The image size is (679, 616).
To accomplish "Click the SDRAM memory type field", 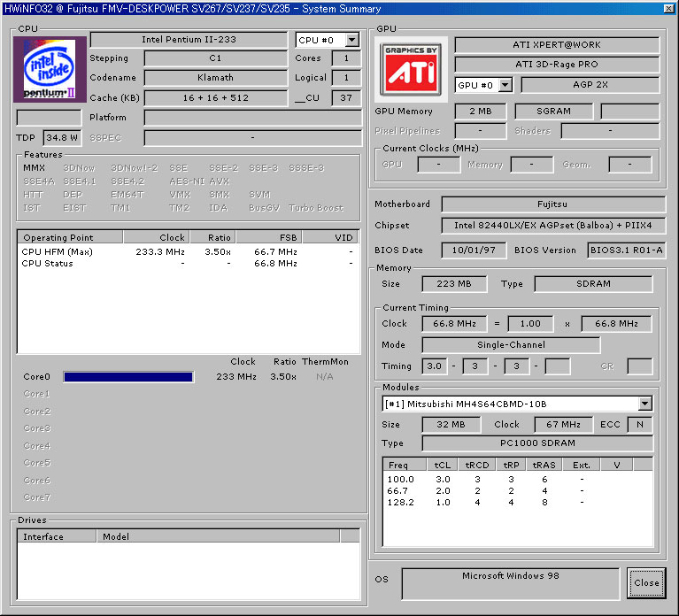I will click(594, 284).
